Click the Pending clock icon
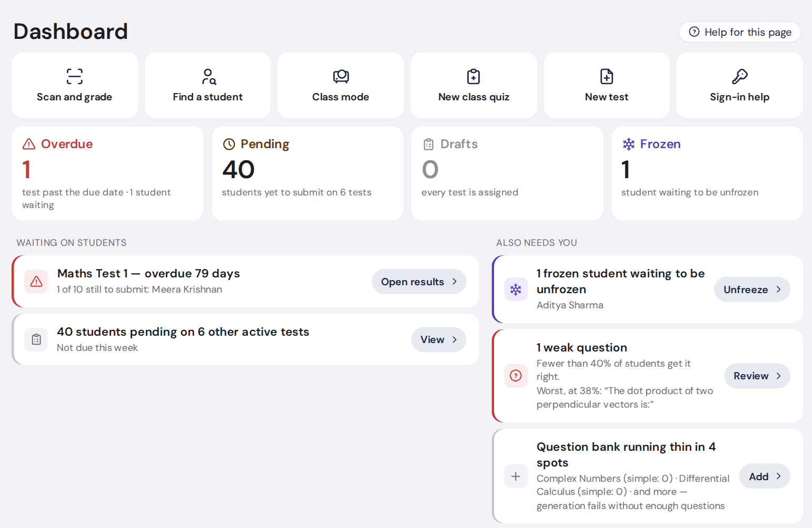This screenshot has width=812, height=528. pos(229,144)
